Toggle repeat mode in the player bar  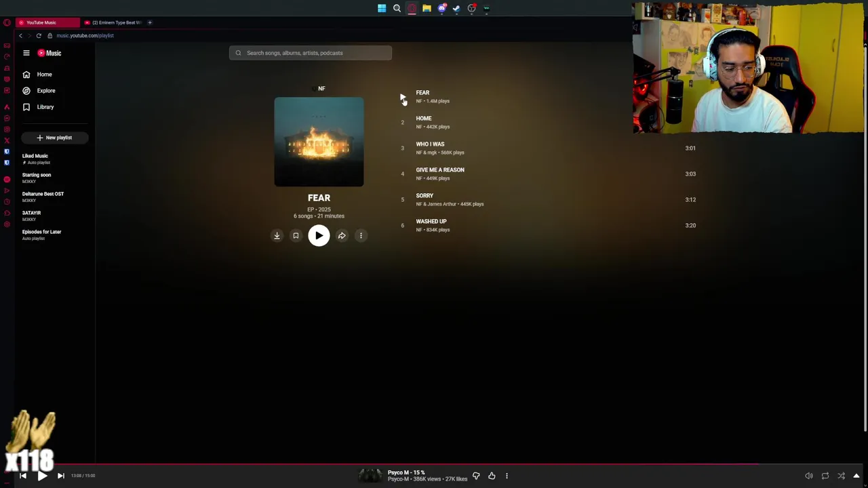pyautogui.click(x=825, y=476)
